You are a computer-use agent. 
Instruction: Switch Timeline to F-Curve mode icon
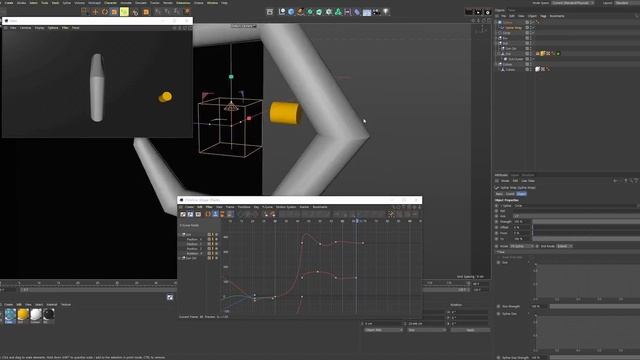[x=190, y=214]
